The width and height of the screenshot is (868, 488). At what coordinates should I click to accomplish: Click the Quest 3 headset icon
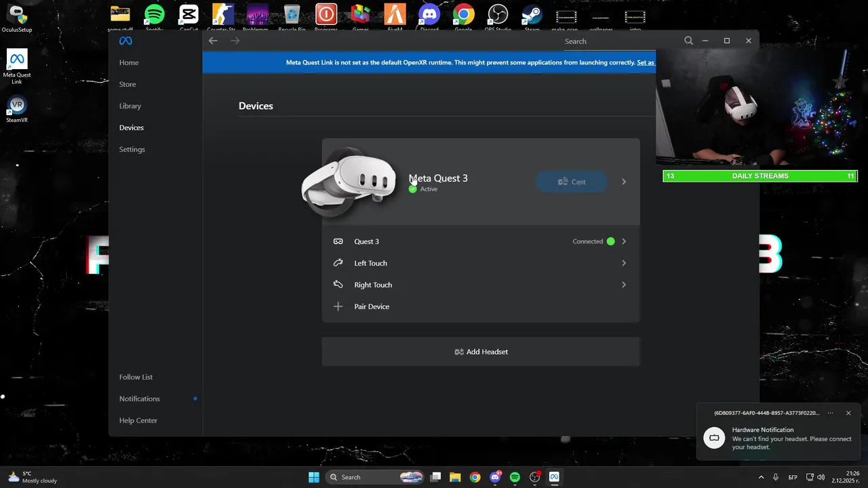338,241
